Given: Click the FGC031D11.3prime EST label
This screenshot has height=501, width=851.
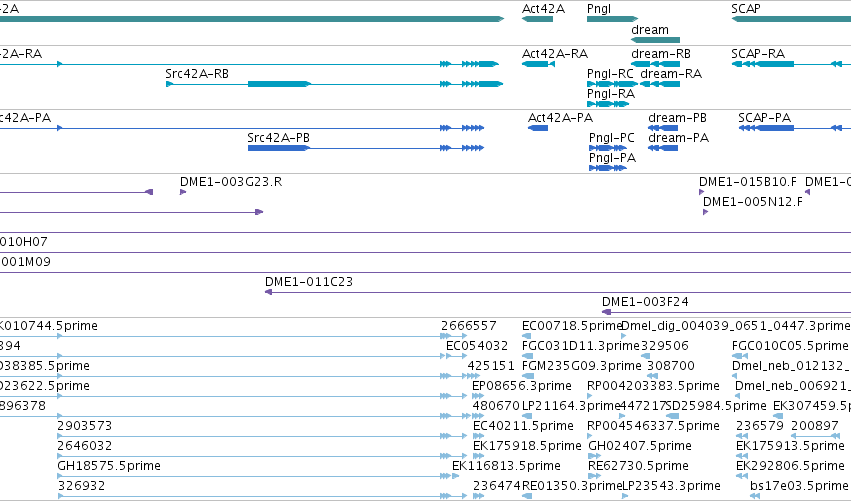Looking at the screenshot, I should click(581, 346).
